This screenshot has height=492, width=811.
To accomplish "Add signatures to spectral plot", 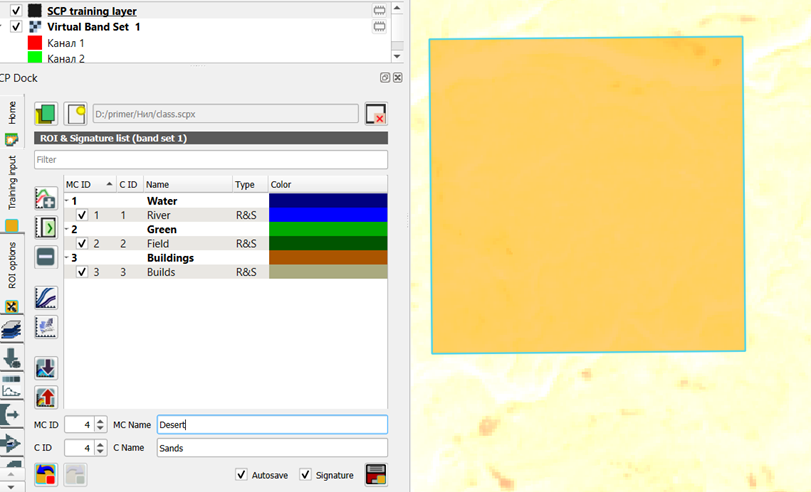I will tap(46, 298).
